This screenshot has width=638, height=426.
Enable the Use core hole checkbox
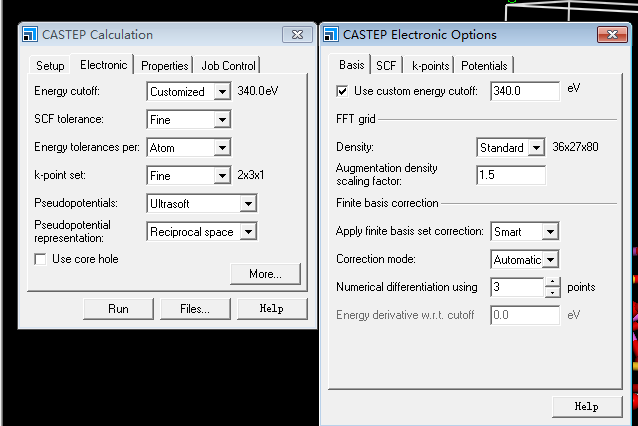pos(40,259)
